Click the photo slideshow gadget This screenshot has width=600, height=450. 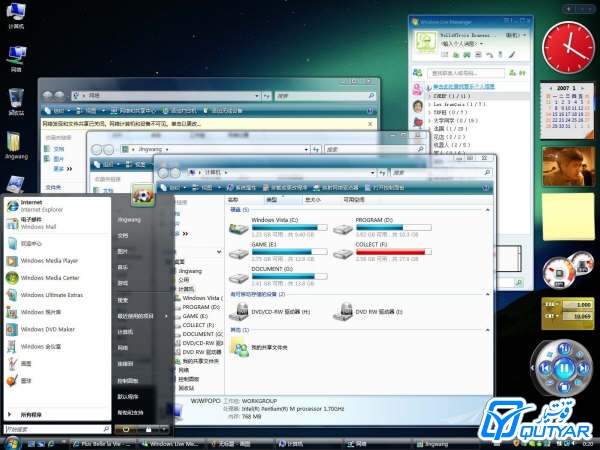point(568,166)
